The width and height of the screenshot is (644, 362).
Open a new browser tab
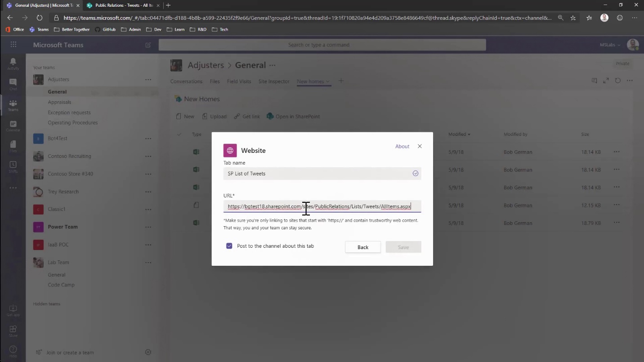pyautogui.click(x=168, y=5)
